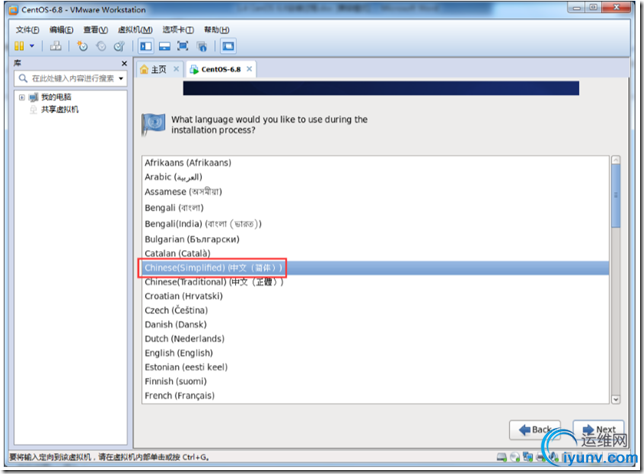Enter full screen mode icon
The image size is (644, 474).
point(183,46)
